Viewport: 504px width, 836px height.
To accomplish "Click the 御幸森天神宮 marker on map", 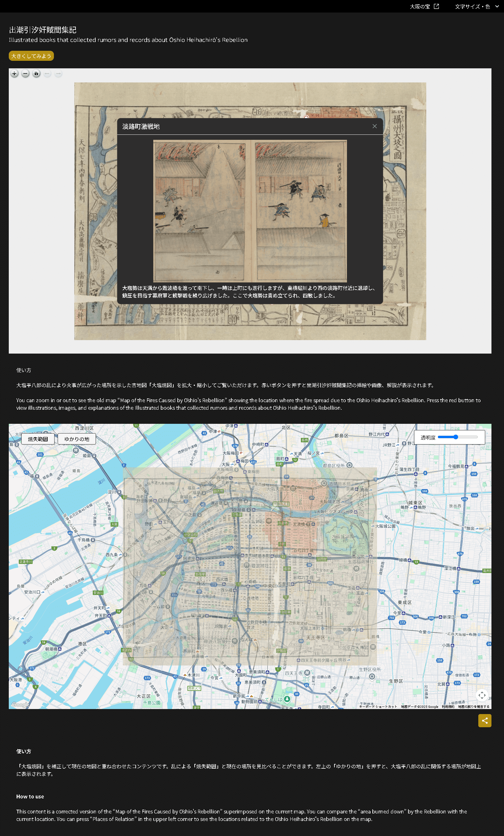I will pyautogui.click(x=373, y=647).
